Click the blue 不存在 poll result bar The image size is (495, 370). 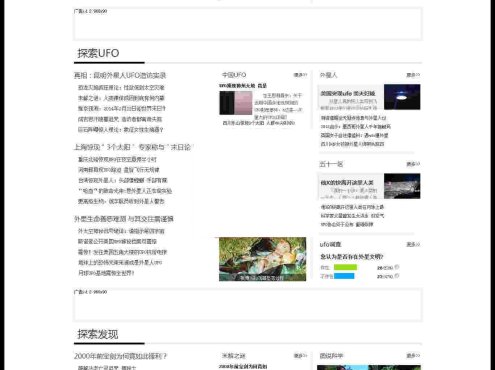pyautogui.click(x=344, y=276)
